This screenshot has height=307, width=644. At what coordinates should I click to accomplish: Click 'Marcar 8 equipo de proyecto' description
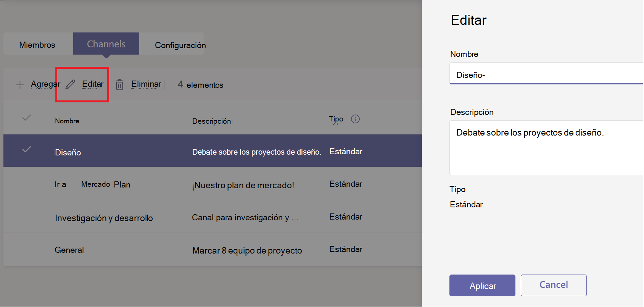pyautogui.click(x=247, y=250)
